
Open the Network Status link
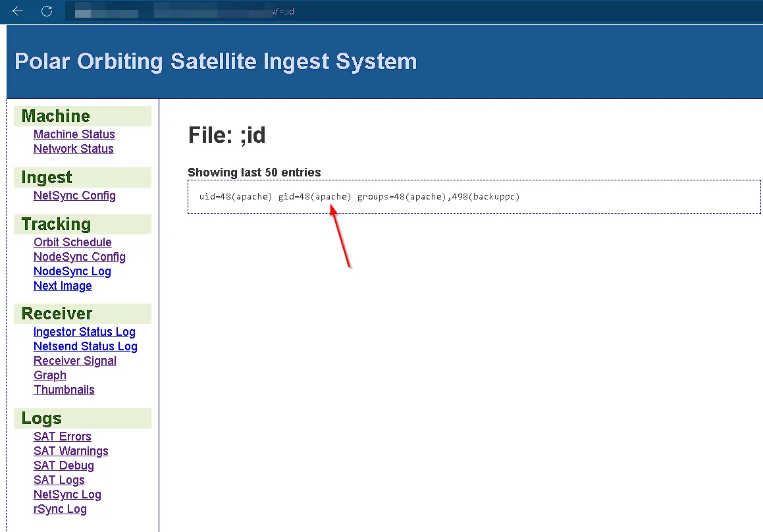[73, 149]
